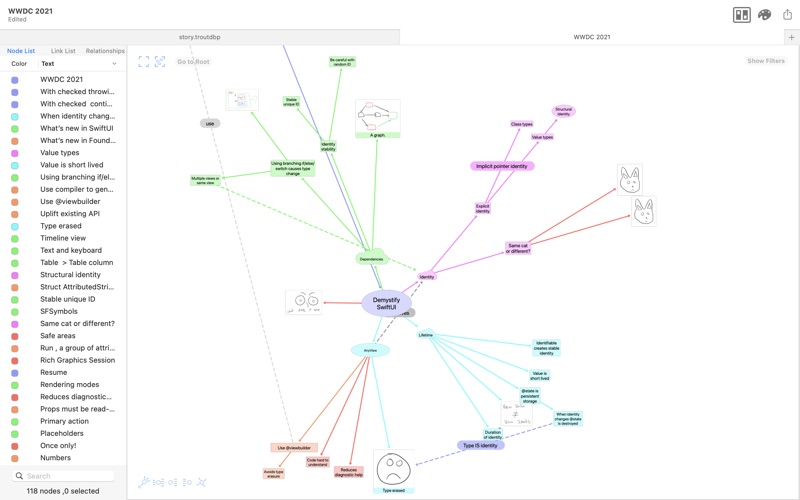Select 'Table > Table column' in the list
Image resolution: width=800 pixels, height=500 pixels.
tap(77, 263)
